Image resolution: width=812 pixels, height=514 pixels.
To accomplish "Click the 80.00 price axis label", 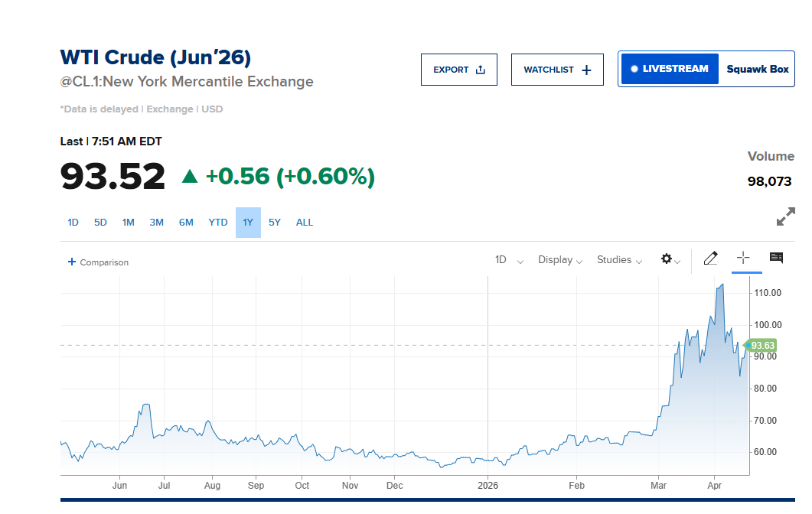I will point(765,389).
